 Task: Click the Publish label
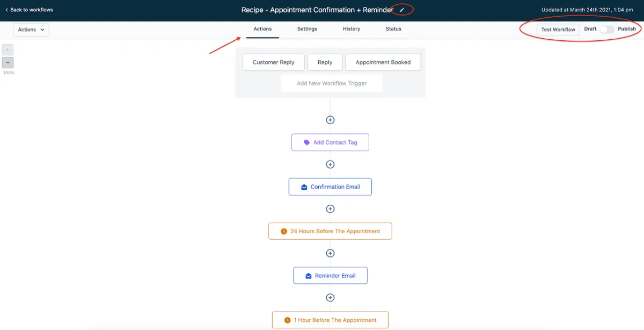coord(627,29)
